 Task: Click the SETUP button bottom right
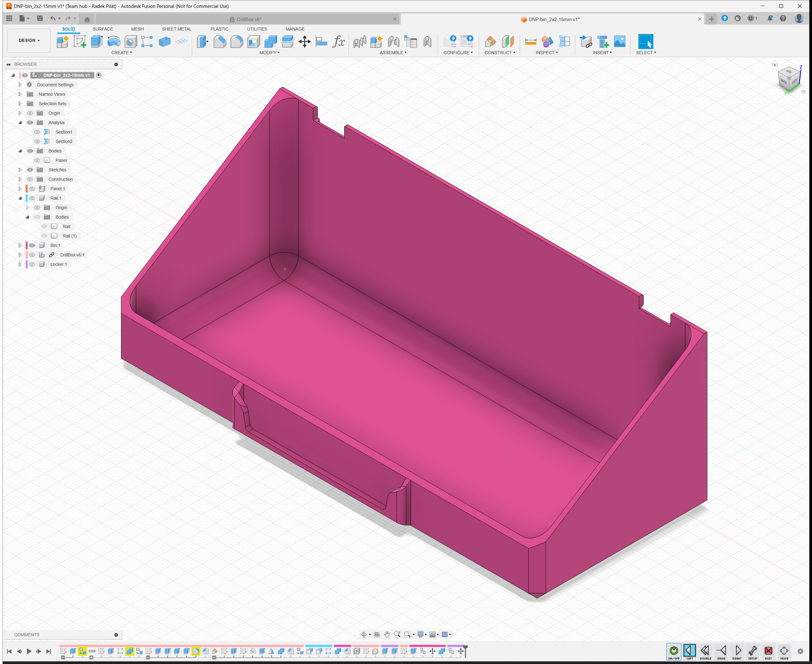coord(752,652)
